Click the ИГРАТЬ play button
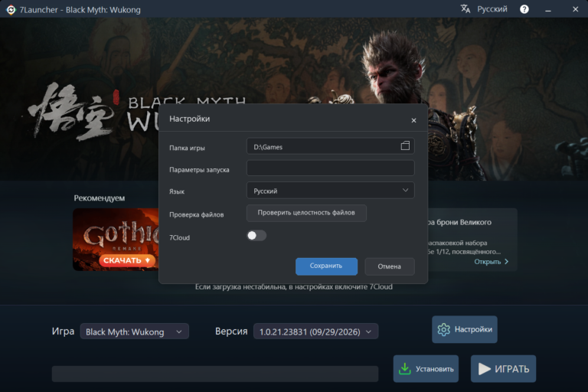This screenshot has height=392, width=588. (503, 369)
